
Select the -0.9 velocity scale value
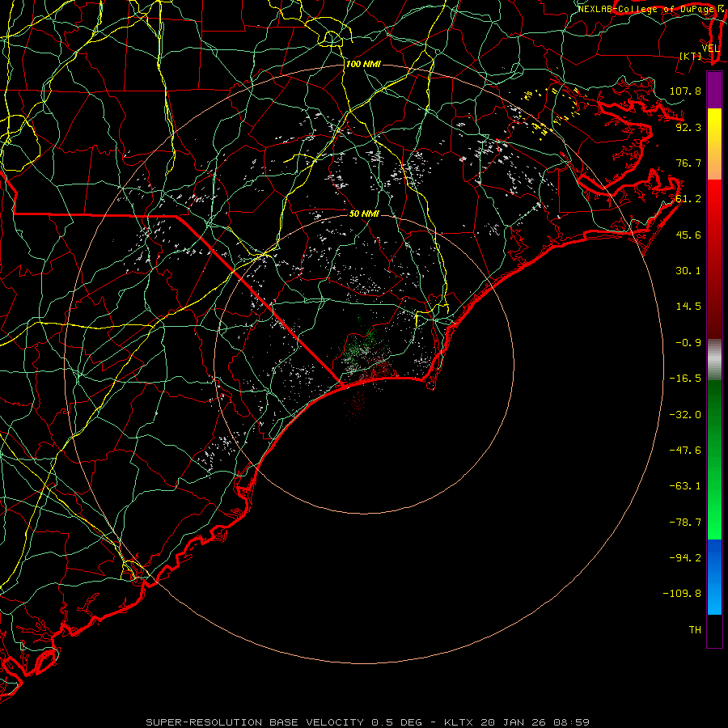(688, 343)
